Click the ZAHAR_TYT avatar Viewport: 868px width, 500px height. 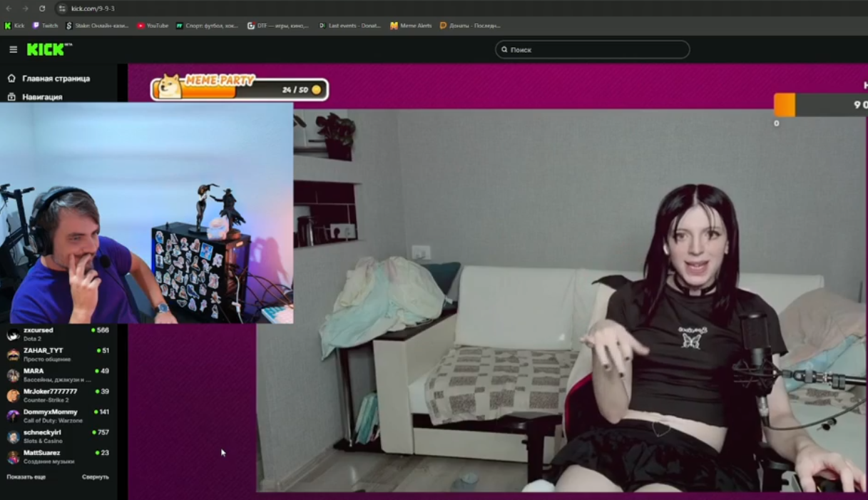click(13, 354)
